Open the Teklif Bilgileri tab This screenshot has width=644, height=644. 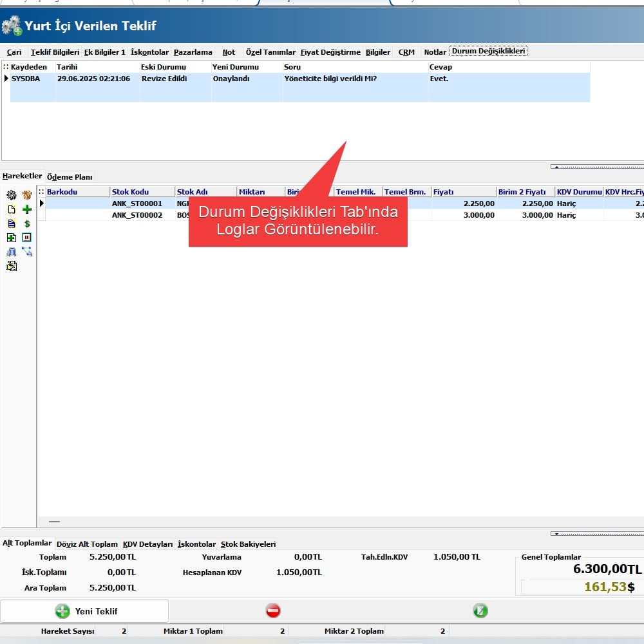[x=55, y=52]
